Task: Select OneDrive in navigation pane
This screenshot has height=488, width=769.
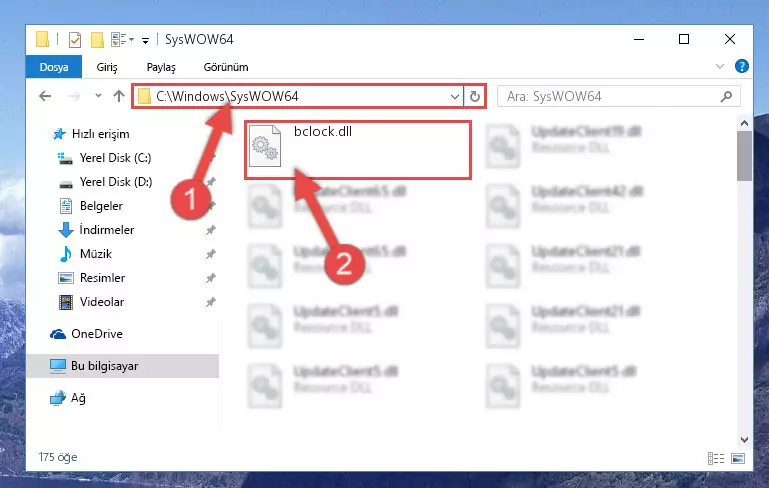Action: click(97, 334)
